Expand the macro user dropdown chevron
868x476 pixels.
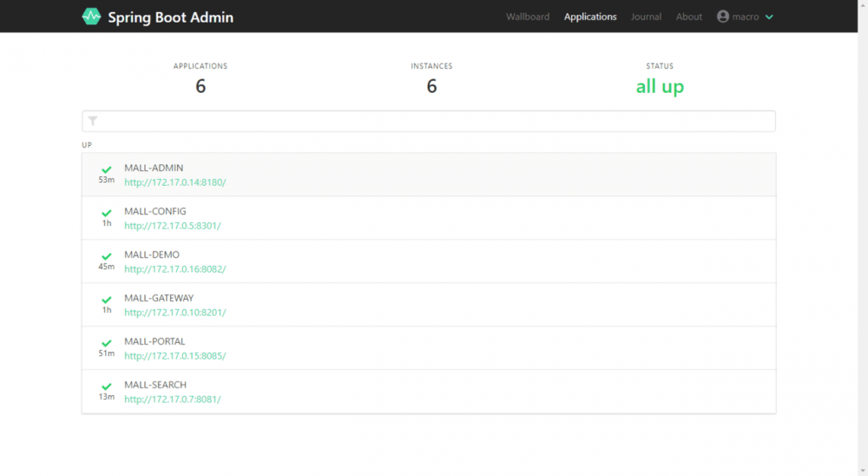[x=769, y=17]
